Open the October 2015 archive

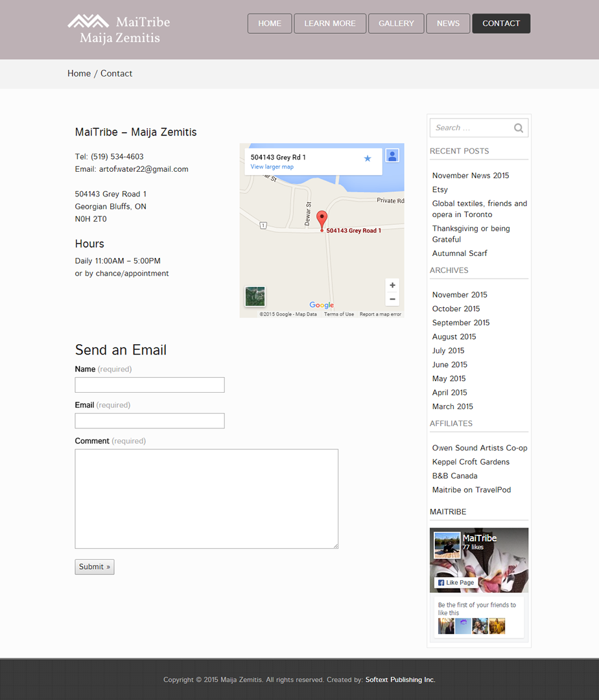(456, 309)
